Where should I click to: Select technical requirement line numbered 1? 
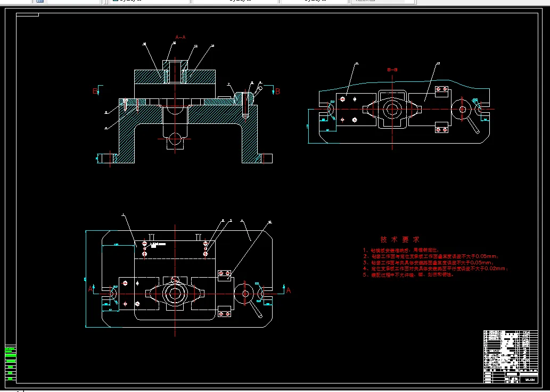pos(401,251)
